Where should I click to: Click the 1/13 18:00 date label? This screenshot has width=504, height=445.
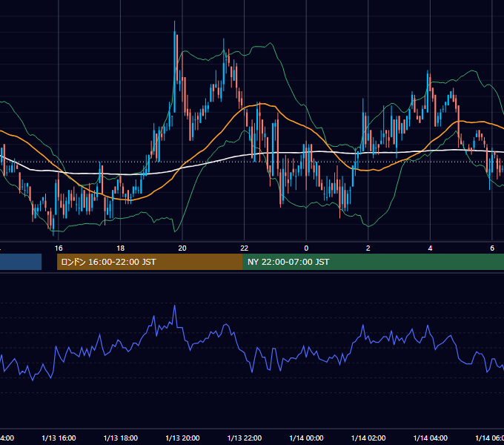121,438
